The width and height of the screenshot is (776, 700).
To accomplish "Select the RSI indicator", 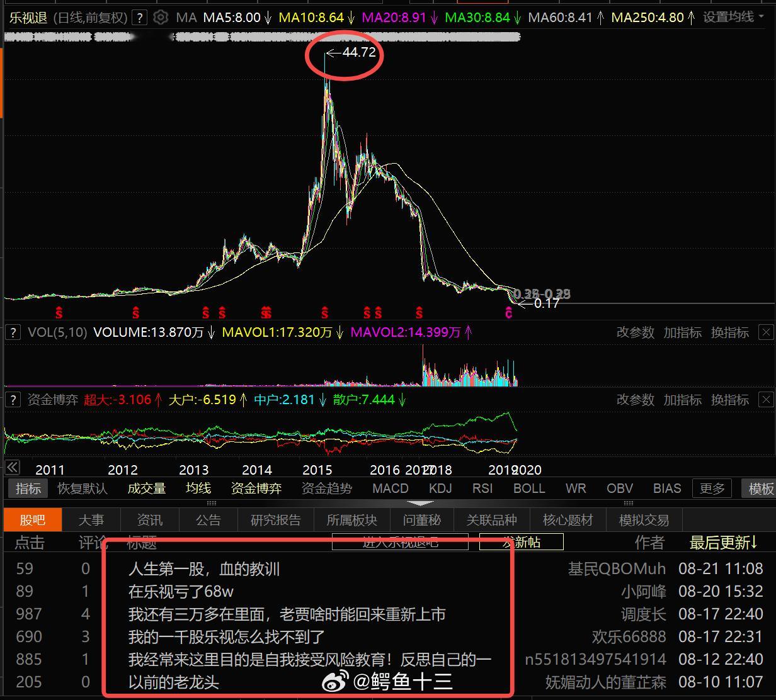I will coord(482,488).
